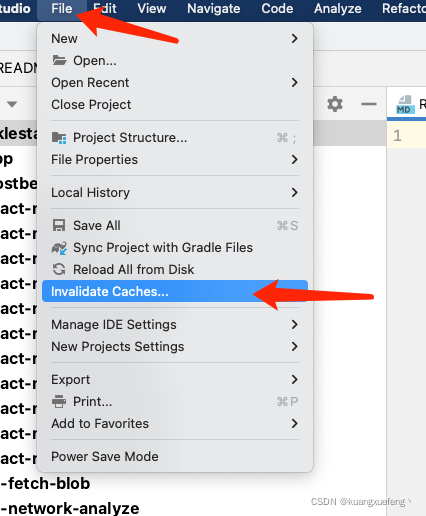Open the Navigate menu
The width and height of the screenshot is (426, 516).
[213, 8]
